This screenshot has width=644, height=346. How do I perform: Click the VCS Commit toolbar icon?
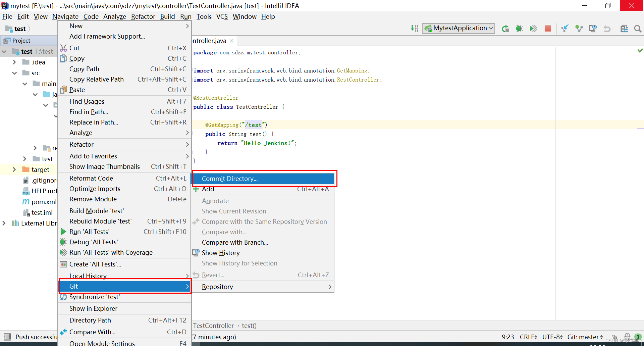pos(579,29)
